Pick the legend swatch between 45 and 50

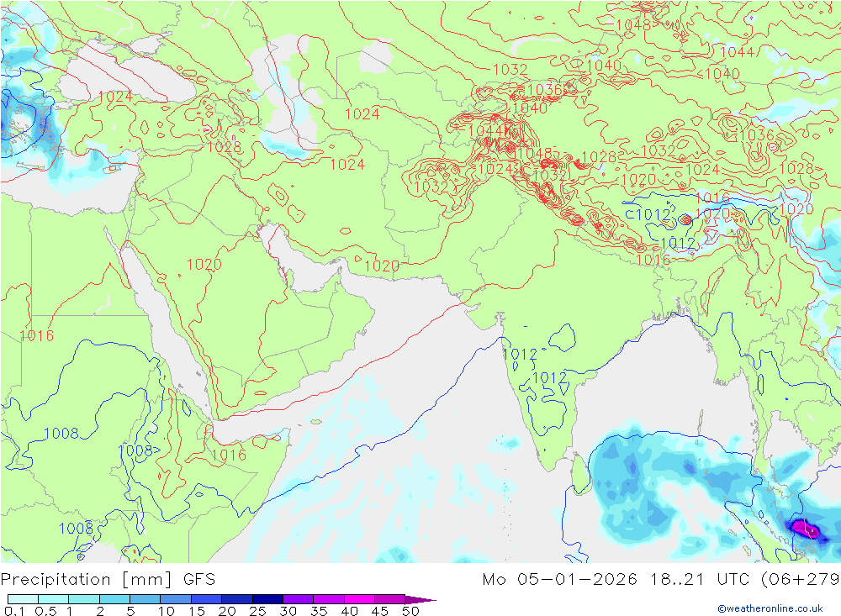(390, 599)
